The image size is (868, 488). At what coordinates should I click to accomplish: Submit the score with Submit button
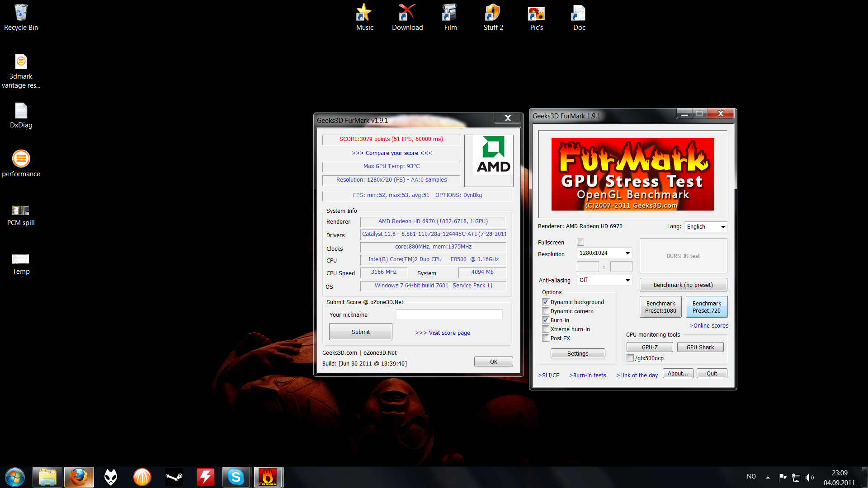[360, 332]
